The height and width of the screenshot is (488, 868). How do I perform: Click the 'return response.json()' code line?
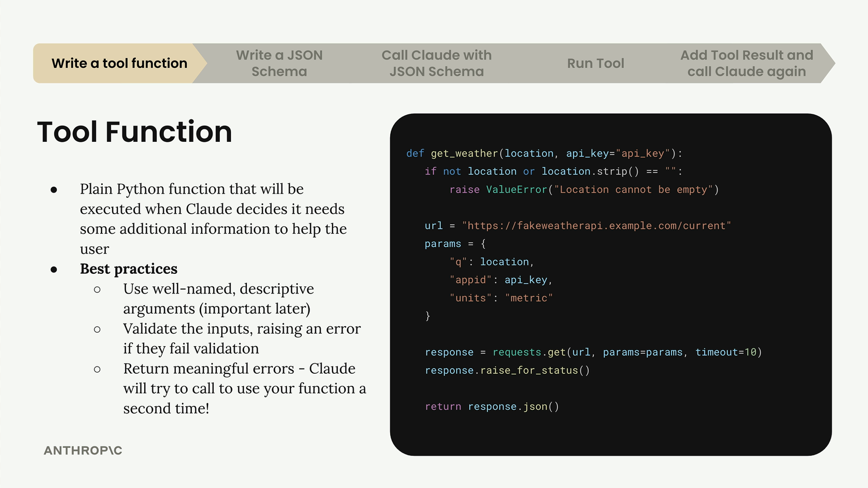492,407
